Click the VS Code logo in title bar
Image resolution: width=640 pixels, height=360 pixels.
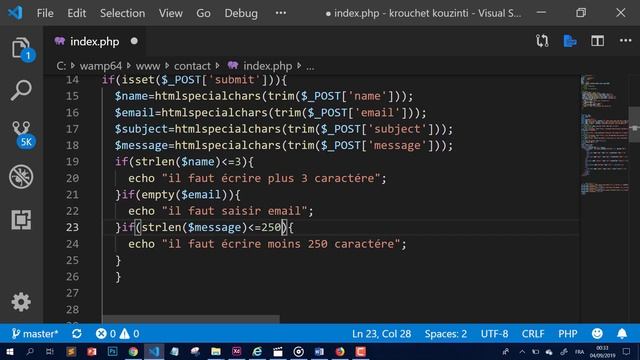[15, 13]
